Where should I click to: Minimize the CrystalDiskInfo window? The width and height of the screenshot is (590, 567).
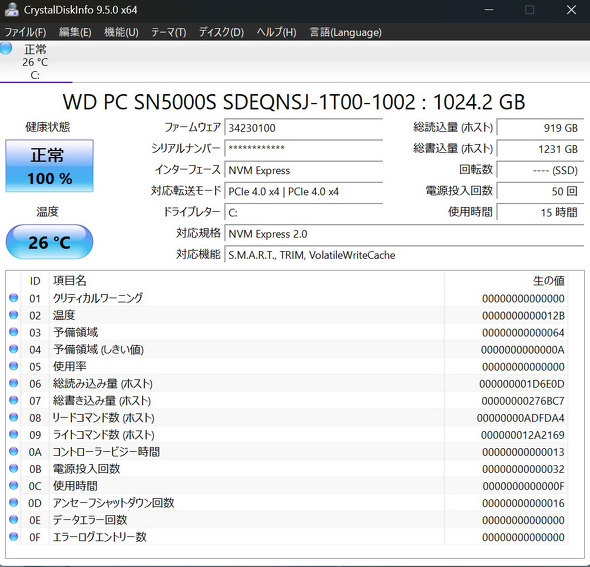tap(489, 10)
